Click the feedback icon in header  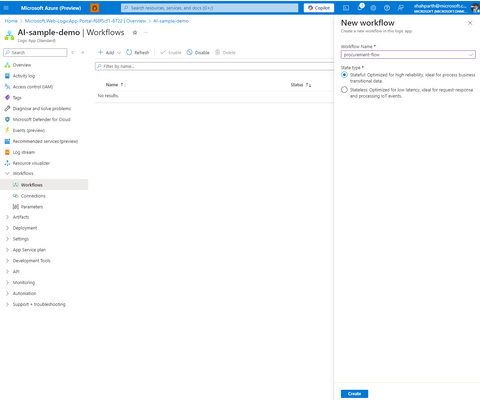(x=401, y=8)
